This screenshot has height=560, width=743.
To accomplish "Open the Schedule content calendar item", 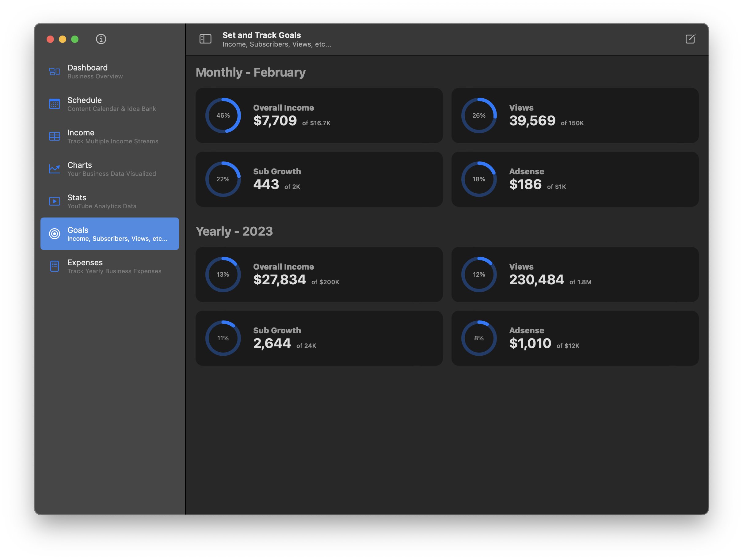I will 112,104.
